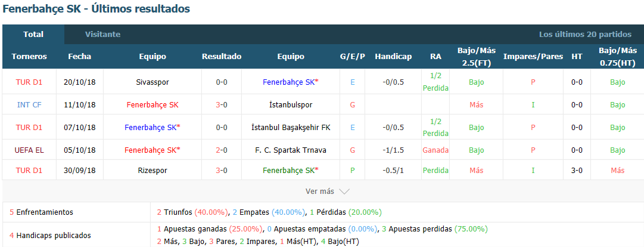This screenshot has width=644, height=247.
Task: Click INT CF tournament label
Action: [x=29, y=105]
